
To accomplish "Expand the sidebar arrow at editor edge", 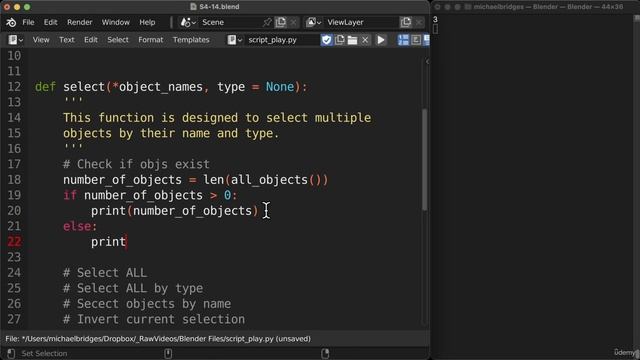I will click(x=427, y=62).
